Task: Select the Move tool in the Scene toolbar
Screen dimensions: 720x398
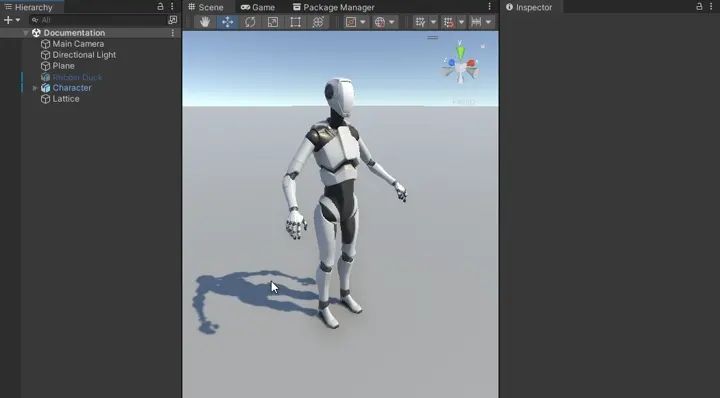Action: (x=227, y=22)
